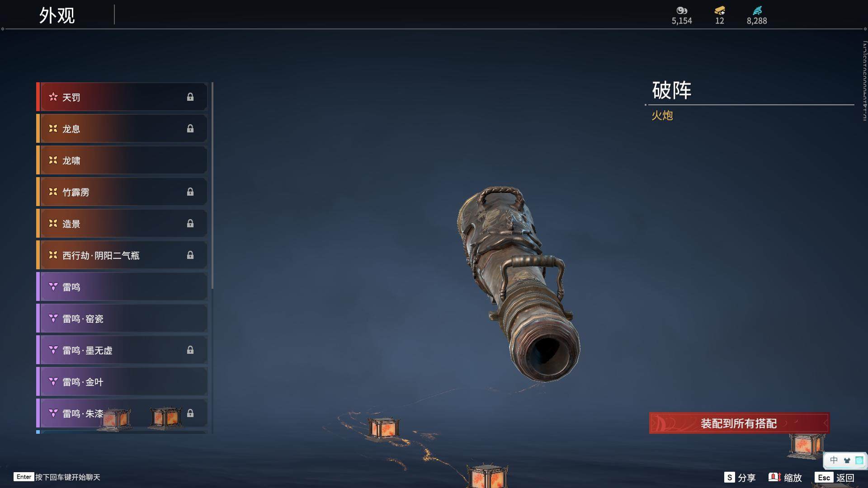Image resolution: width=868 pixels, height=488 pixels.
Task: Click the silver coin currency icon
Action: pyautogui.click(x=682, y=10)
